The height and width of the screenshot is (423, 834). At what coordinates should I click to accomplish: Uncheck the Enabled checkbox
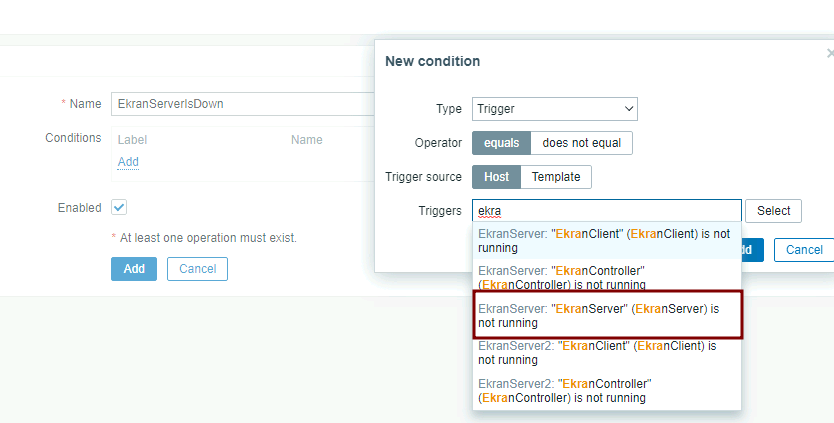[119, 207]
